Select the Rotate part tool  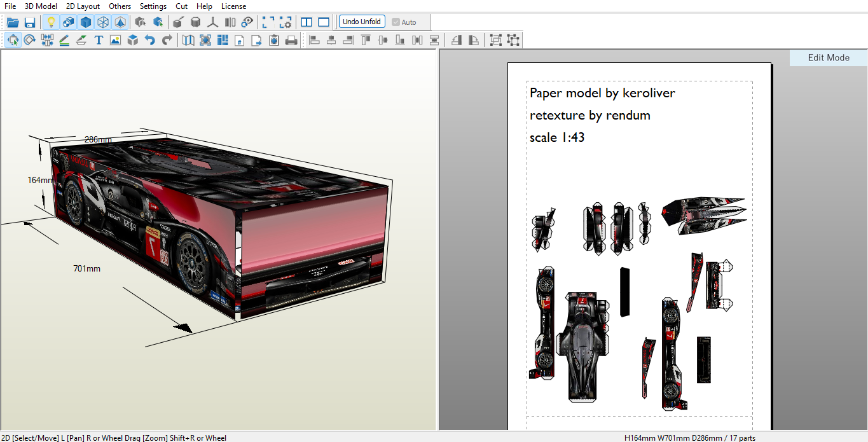click(30, 40)
